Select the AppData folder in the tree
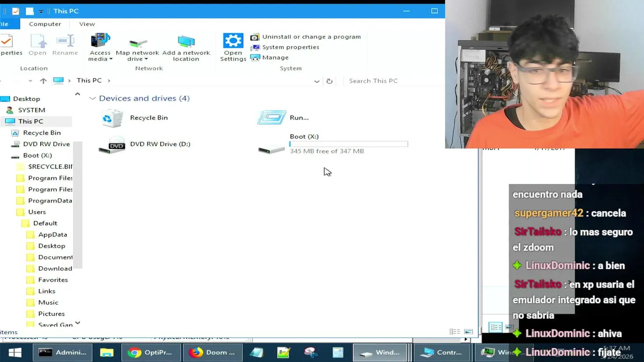644x362 pixels. point(52,234)
